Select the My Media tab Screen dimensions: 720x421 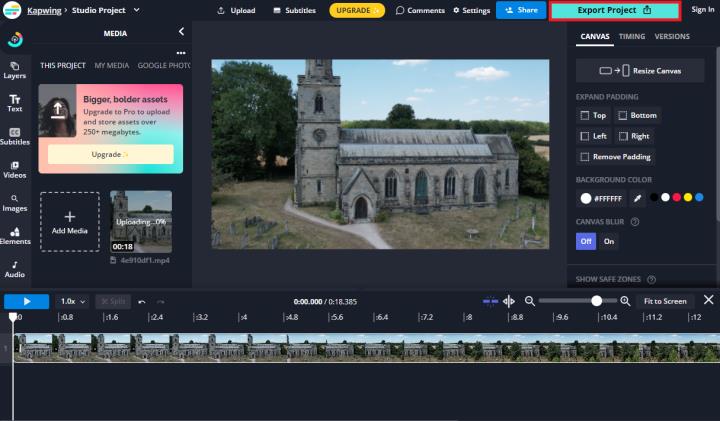point(112,65)
